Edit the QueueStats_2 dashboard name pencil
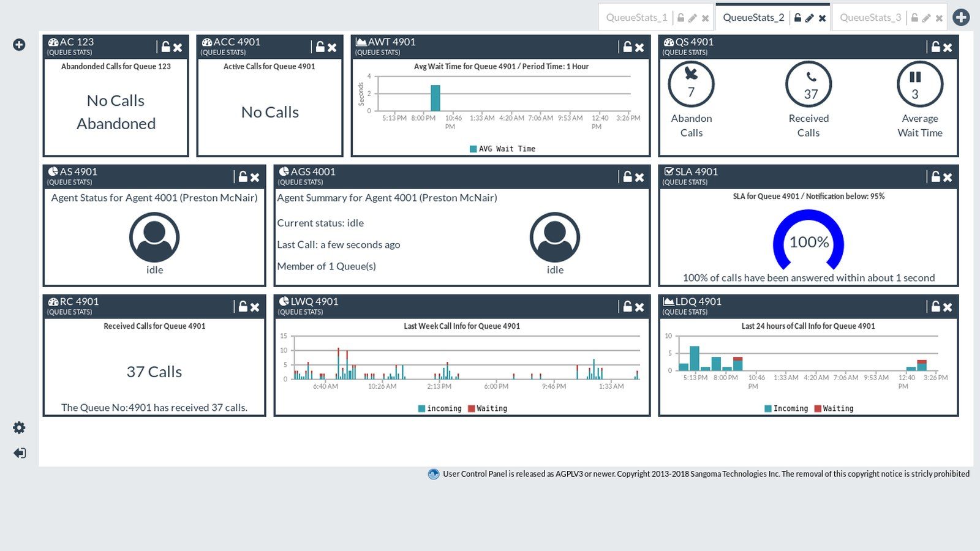The image size is (980, 551). coord(810,18)
